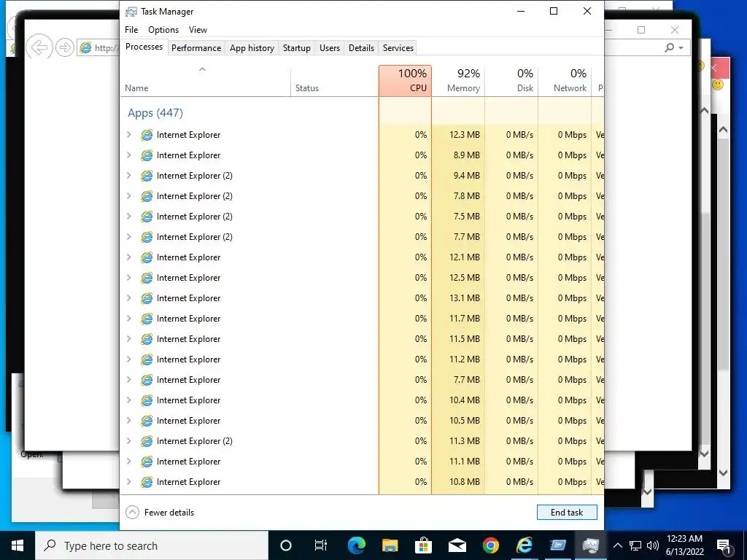The image size is (747, 560).
Task: Open network status in system tray
Action: point(635,545)
